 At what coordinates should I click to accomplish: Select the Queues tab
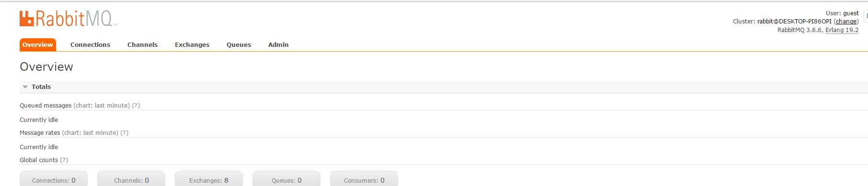click(239, 44)
